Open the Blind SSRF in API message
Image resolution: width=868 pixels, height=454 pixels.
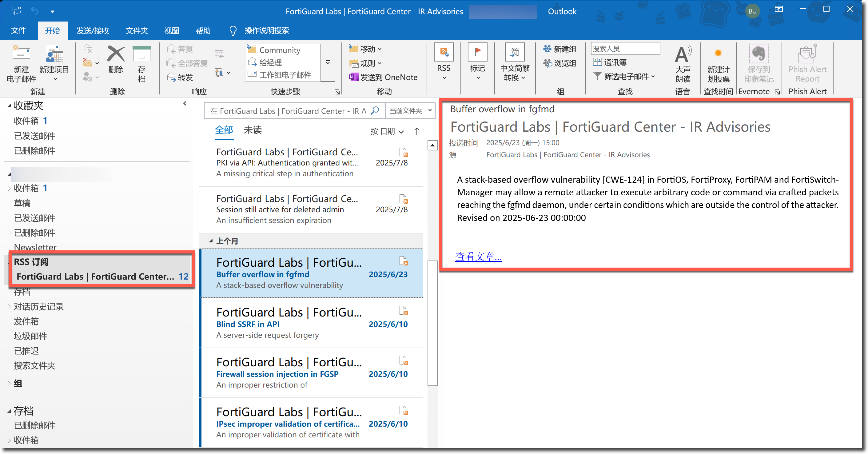click(x=311, y=323)
